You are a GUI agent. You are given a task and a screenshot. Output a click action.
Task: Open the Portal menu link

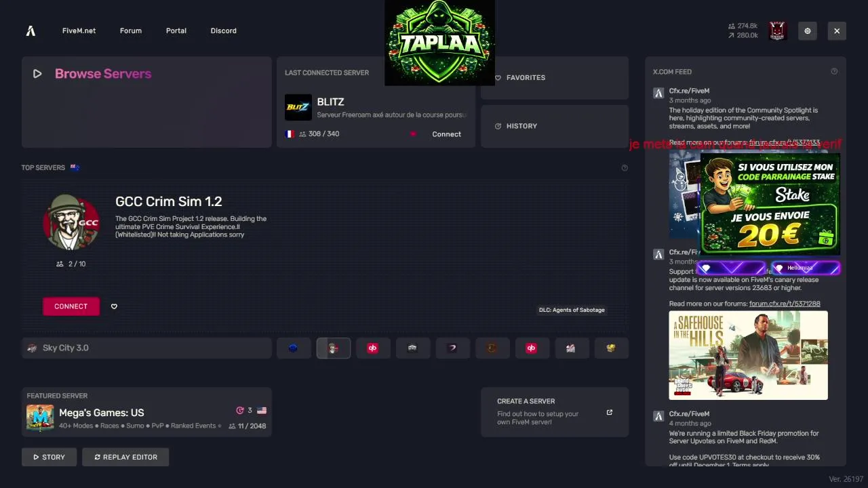[x=176, y=30]
